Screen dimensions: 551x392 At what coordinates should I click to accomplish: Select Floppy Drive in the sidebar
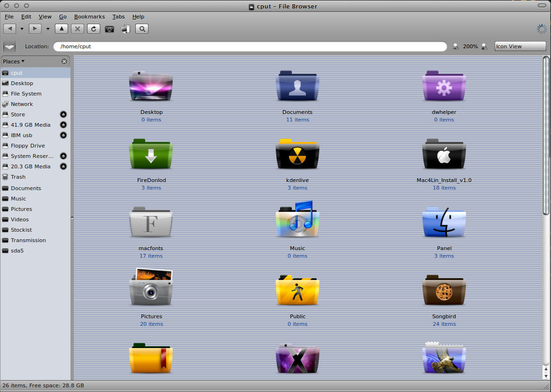pos(35,146)
